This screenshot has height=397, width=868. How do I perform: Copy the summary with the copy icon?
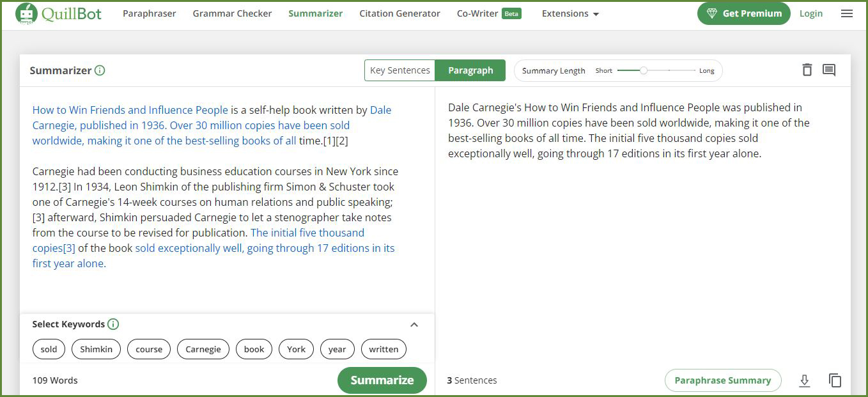coord(835,380)
